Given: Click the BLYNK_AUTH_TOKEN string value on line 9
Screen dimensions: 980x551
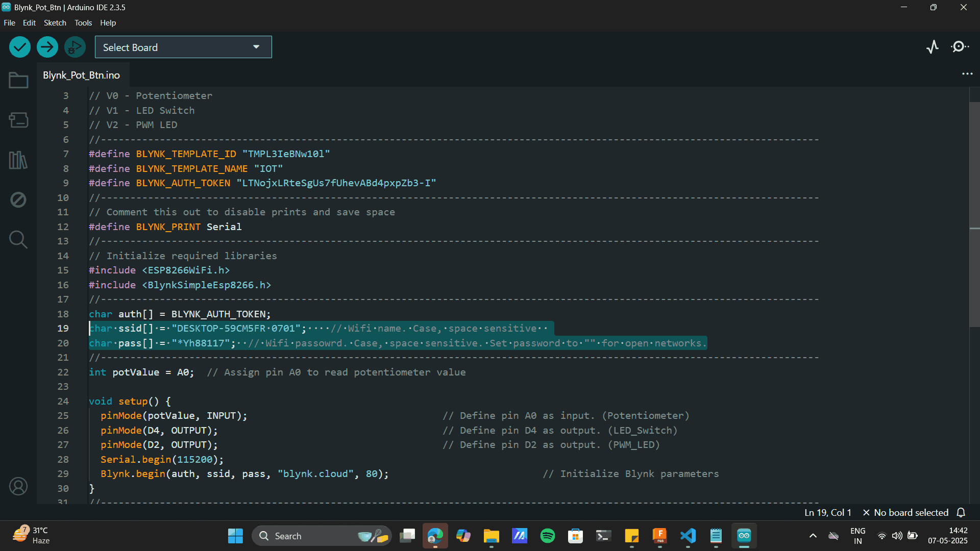Looking at the screenshot, I should coord(336,183).
